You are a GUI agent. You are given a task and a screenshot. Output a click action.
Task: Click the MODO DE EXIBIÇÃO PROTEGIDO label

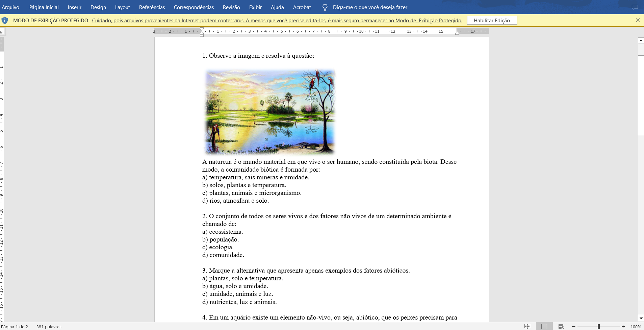(x=51, y=20)
